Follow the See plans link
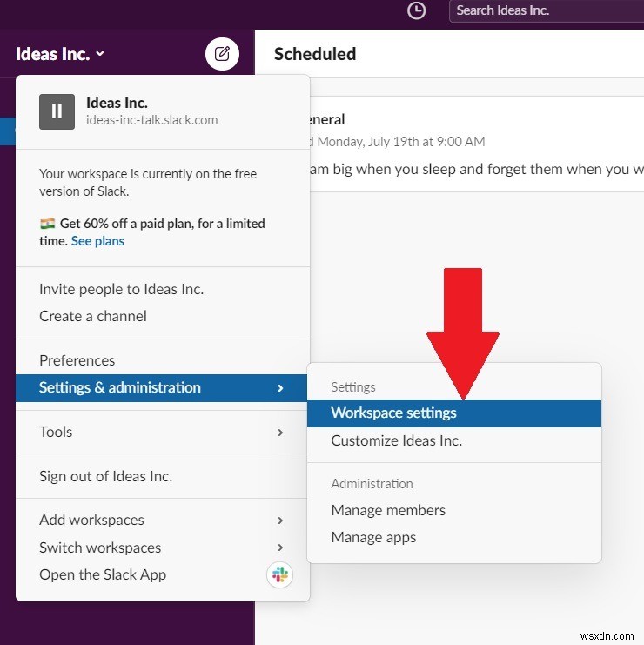Viewport: 644px width, 645px height. coord(97,241)
